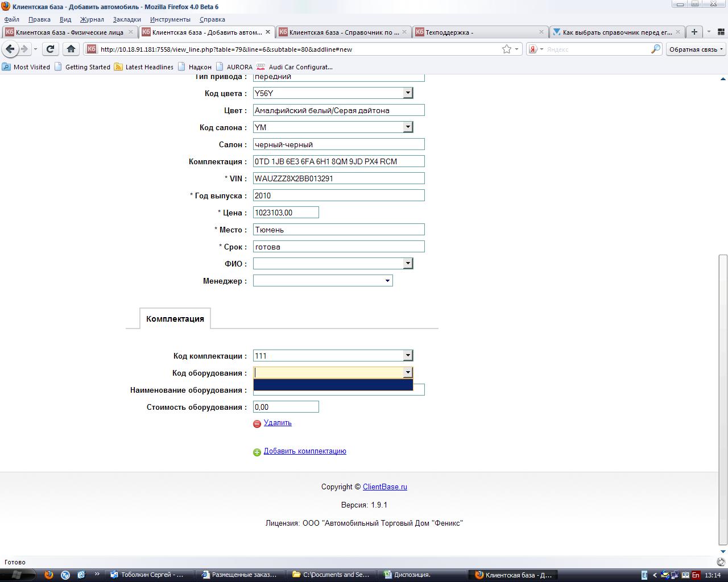728x582 pixels.
Task: Open new tab with plus button
Action: tap(694, 32)
